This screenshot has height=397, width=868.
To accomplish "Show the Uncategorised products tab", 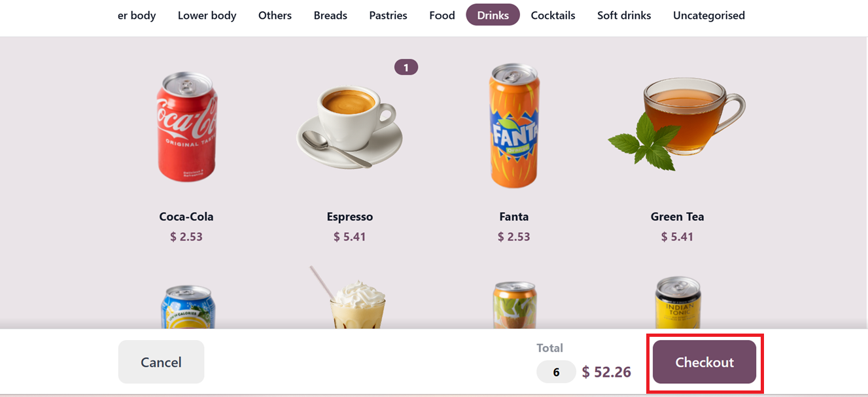I will click(708, 15).
